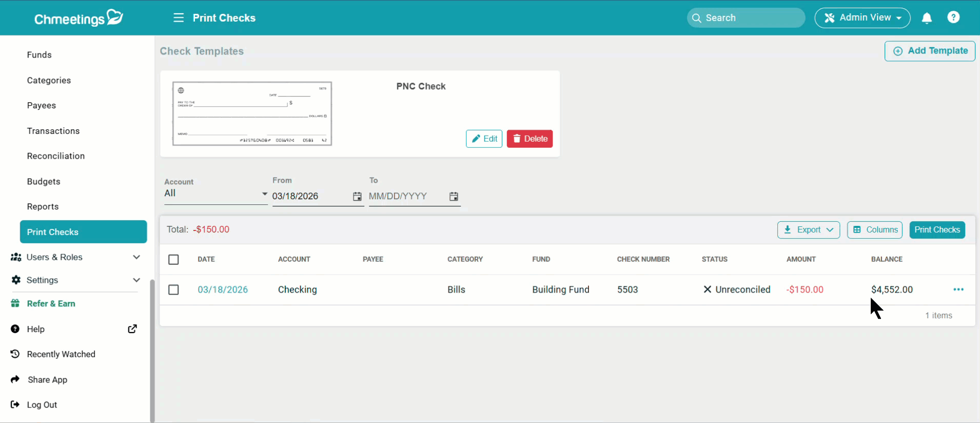Image resolution: width=980 pixels, height=423 pixels.
Task: Toggle the hamburger menu icon
Action: (x=179, y=18)
